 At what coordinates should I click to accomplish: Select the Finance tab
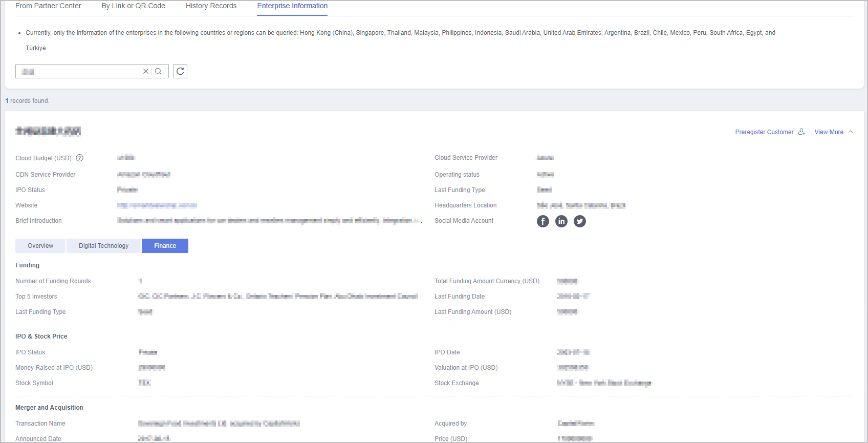click(165, 246)
